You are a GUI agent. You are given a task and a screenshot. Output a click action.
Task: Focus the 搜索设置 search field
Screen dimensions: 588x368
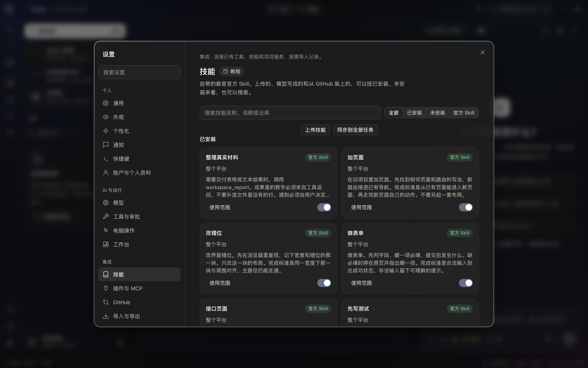(139, 72)
